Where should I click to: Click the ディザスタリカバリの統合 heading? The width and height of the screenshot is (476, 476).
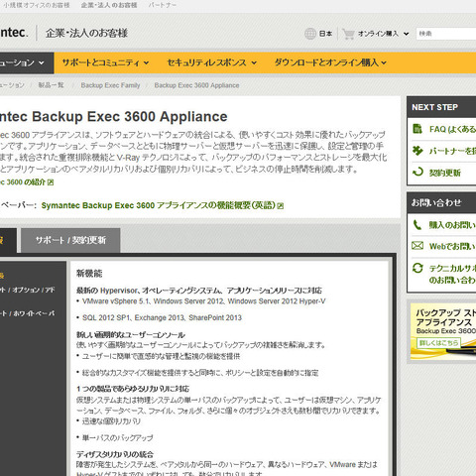click(x=115, y=454)
